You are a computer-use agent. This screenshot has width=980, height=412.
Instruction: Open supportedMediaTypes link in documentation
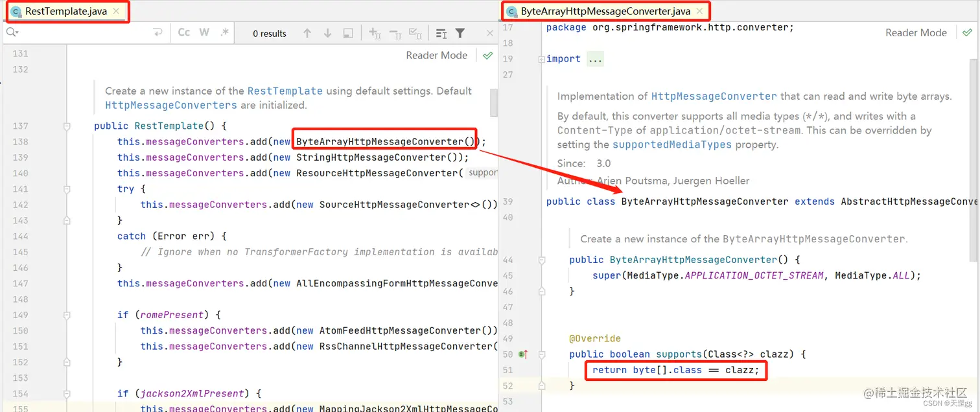pyautogui.click(x=672, y=144)
